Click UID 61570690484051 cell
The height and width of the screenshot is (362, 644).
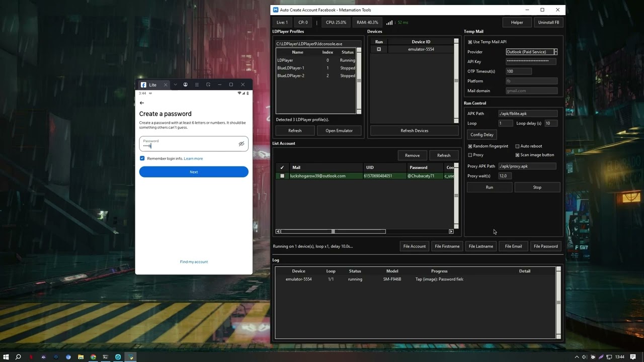[385, 176]
